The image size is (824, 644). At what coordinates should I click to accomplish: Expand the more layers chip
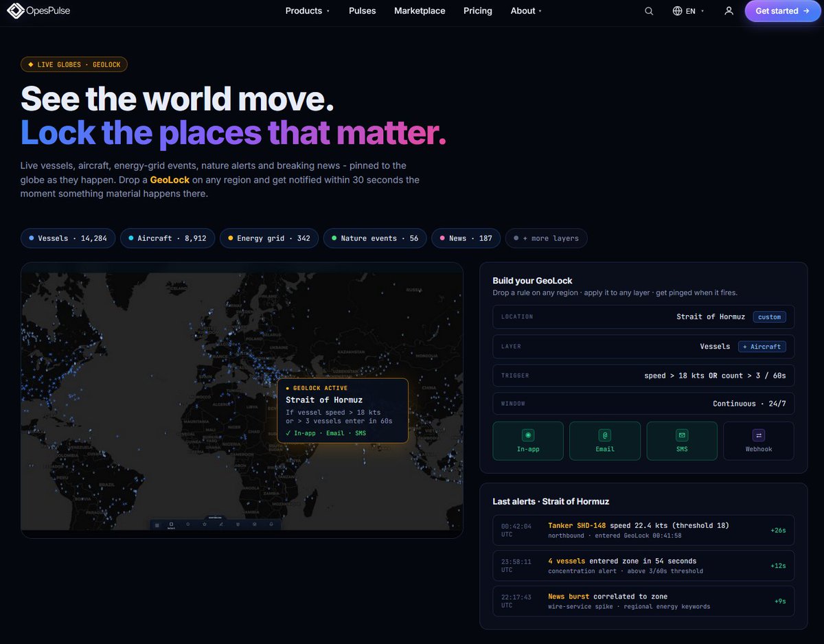pos(547,238)
